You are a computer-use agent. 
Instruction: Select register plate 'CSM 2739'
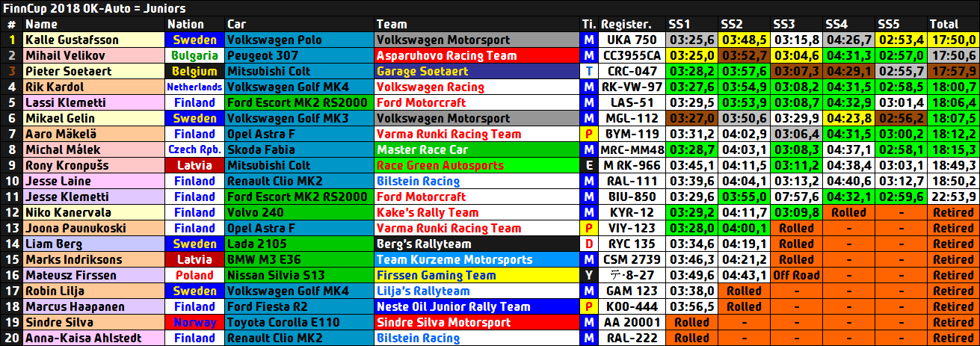[632, 259]
